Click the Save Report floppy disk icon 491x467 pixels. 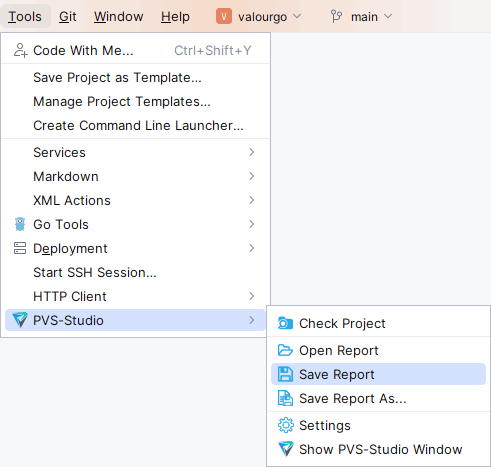pos(285,374)
